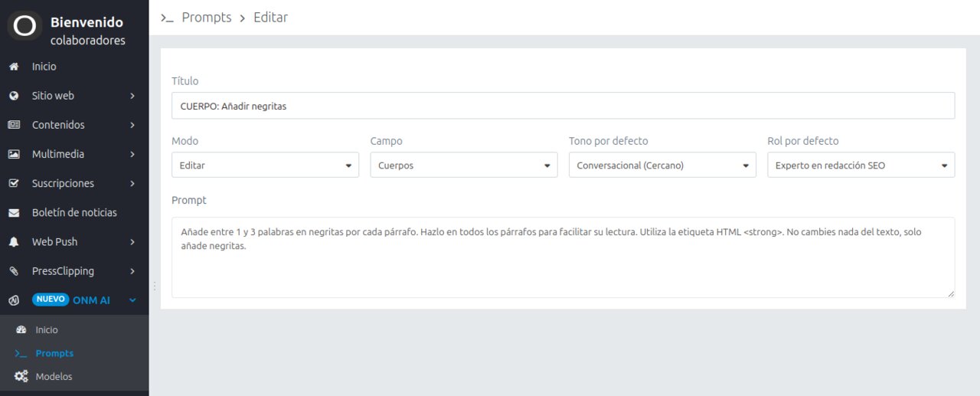Open the Boletín de noticias menu item
The image size is (980, 396).
(x=74, y=212)
